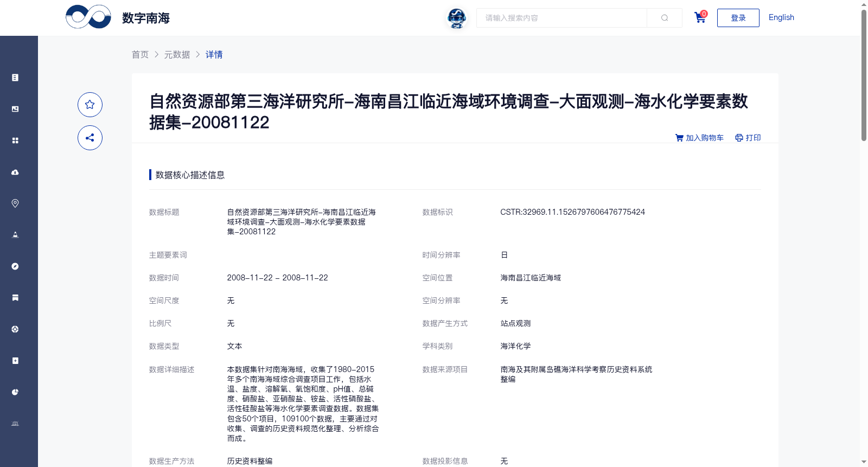Open the pie chart sidebar icon
This screenshot has width=868, height=467.
coord(15,392)
